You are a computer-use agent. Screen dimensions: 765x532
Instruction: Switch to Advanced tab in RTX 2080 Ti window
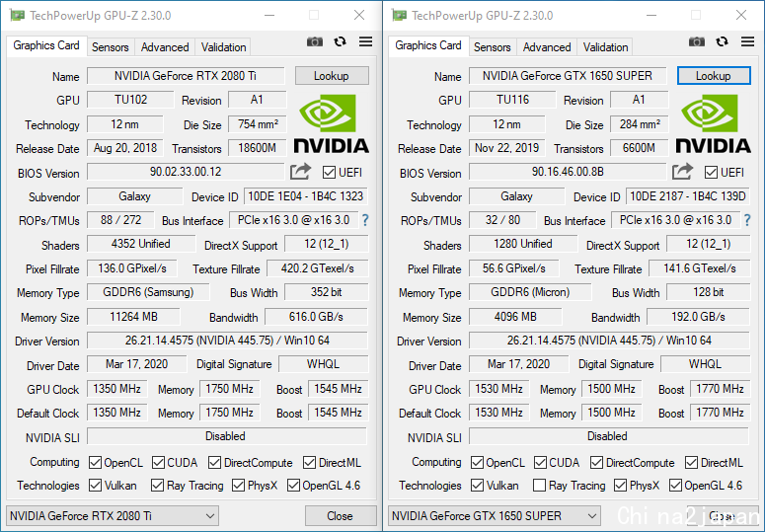[165, 47]
